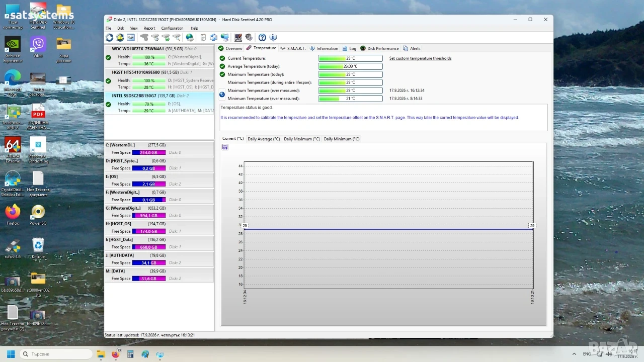Open Firefox from the taskbar

tap(115, 354)
